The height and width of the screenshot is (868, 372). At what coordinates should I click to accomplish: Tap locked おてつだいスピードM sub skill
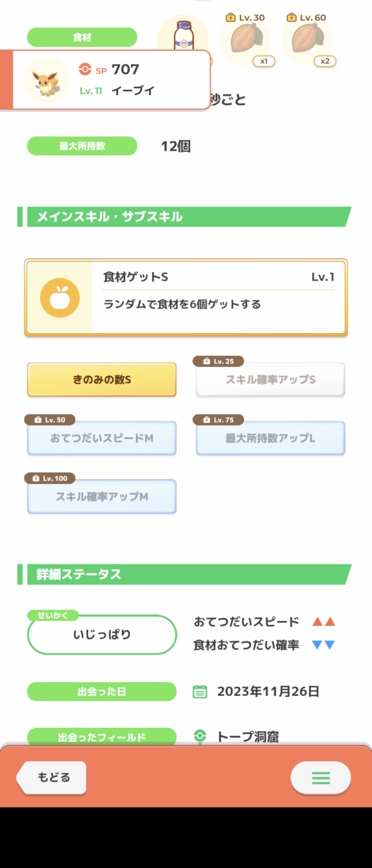pyautogui.click(x=102, y=438)
